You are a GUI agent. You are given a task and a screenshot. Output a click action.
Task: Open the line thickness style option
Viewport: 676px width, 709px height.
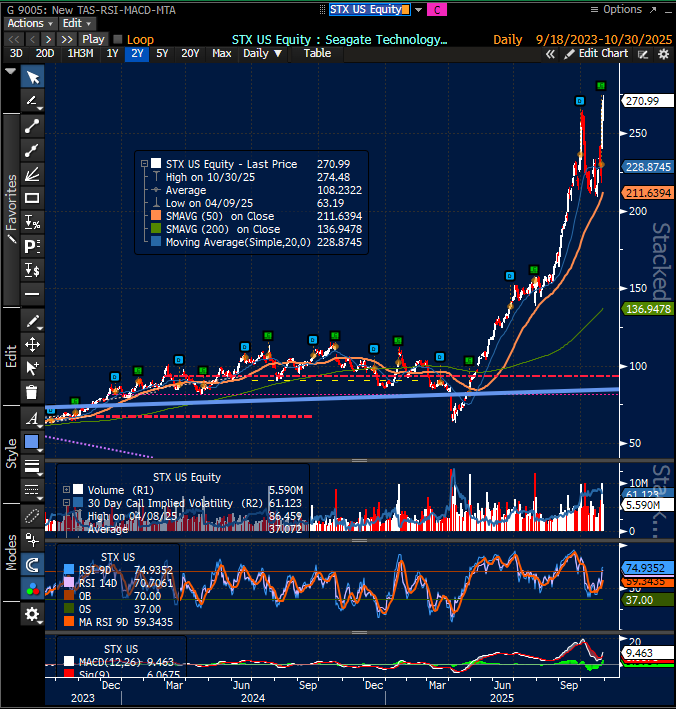tap(33, 466)
